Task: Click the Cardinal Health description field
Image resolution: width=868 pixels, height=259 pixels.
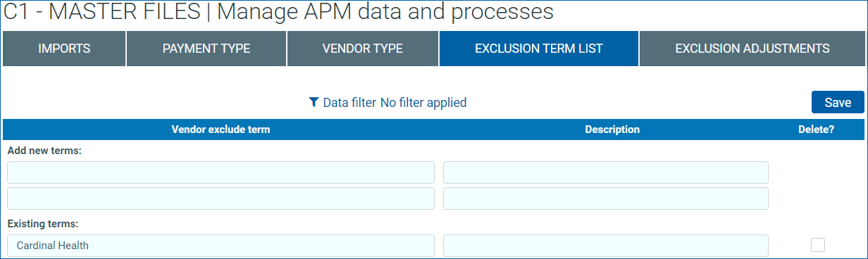Action: coord(606,246)
